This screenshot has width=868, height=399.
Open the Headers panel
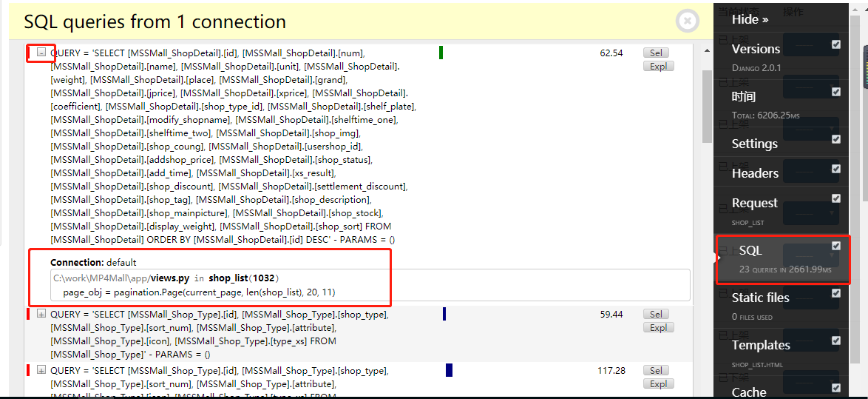[755, 173]
